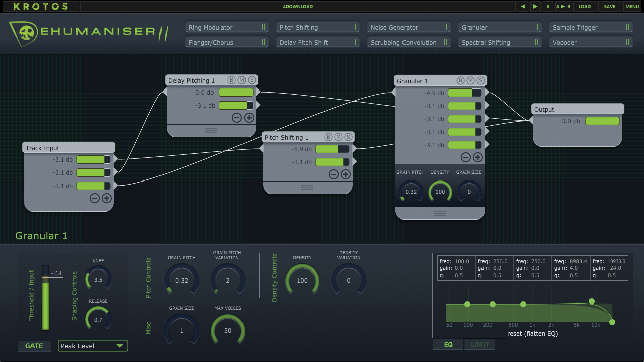The image size is (644, 362).
Task: Bypass the Granular 1 node
Action: click(x=460, y=81)
